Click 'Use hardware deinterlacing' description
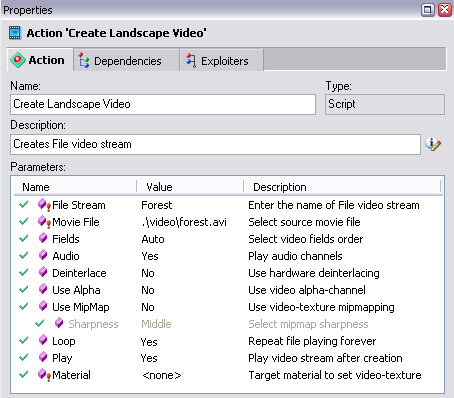The height and width of the screenshot is (398, 454). [314, 273]
